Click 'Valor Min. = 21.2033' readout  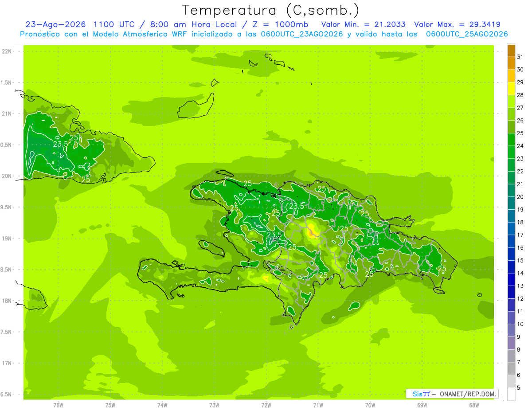[x=363, y=24]
